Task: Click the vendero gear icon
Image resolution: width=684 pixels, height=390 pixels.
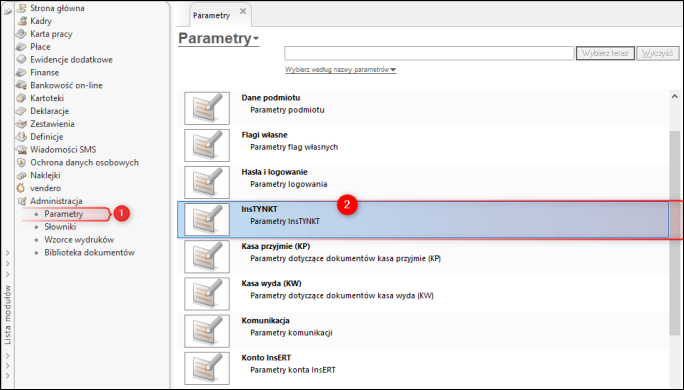Action: (21, 188)
